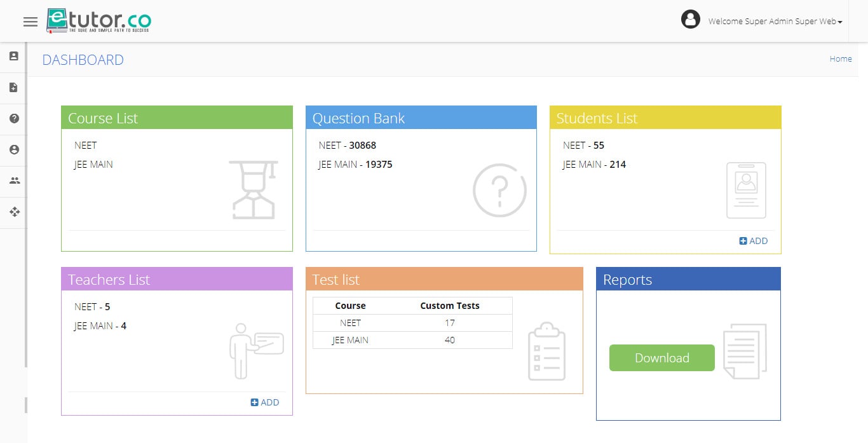This screenshot has width=868, height=443.
Task: Click NEET row in Test list table
Action: 412,323
